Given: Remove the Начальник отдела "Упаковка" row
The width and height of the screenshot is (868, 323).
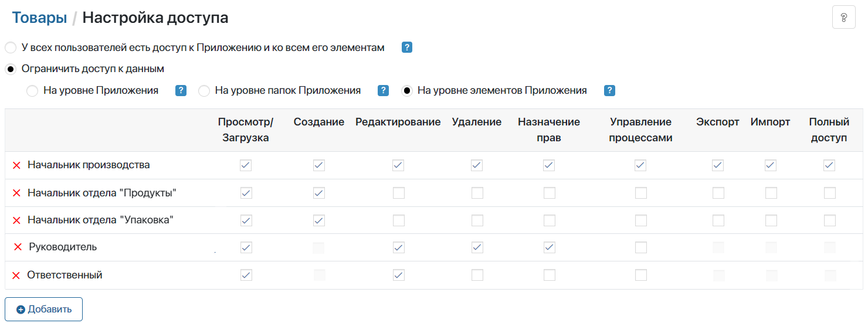Looking at the screenshot, I should [x=16, y=221].
